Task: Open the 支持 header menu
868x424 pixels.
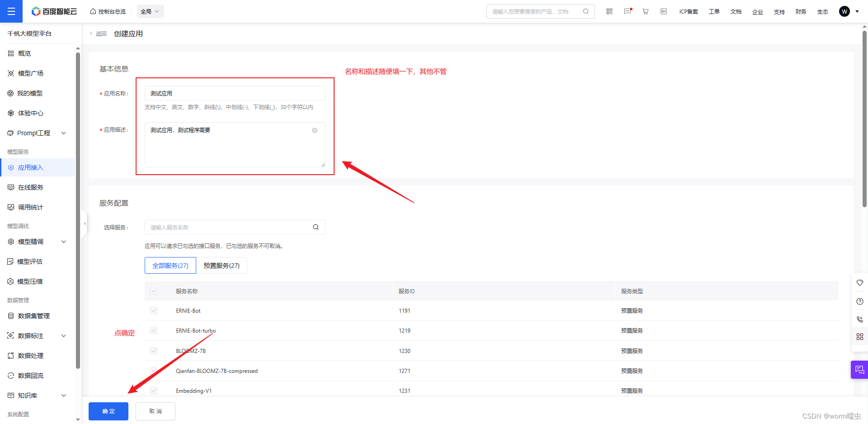Action: point(779,12)
